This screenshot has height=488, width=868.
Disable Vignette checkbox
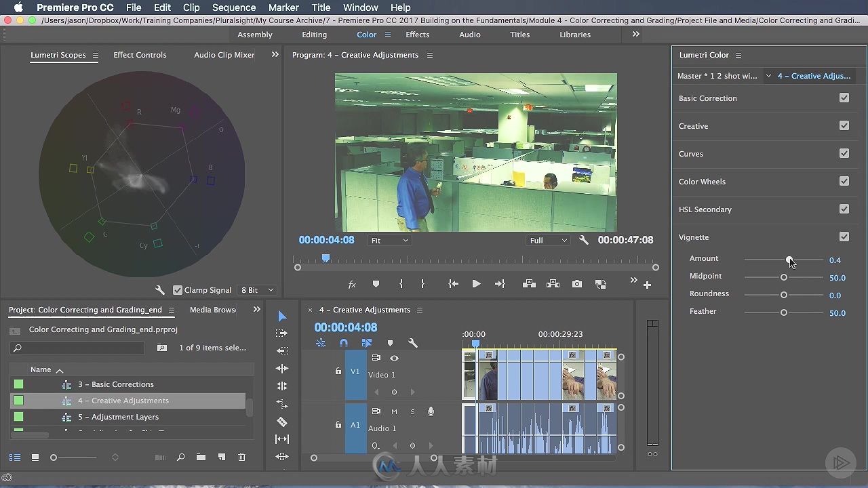[x=844, y=237]
